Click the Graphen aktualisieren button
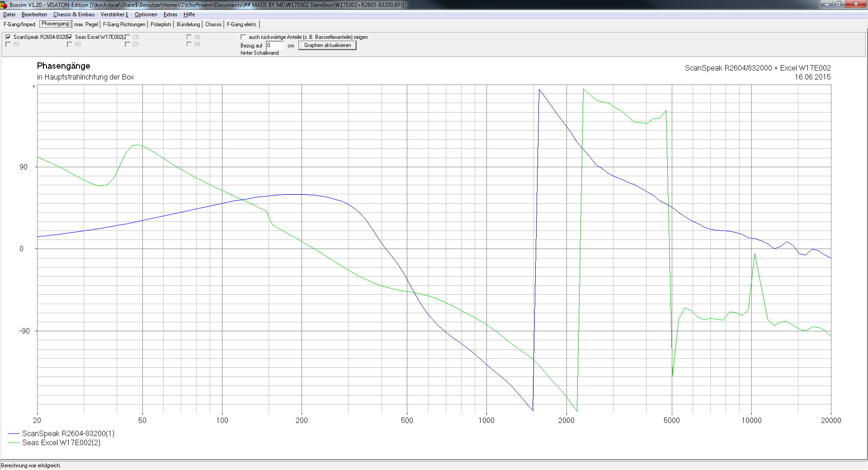This screenshot has width=868, height=470. (327, 45)
